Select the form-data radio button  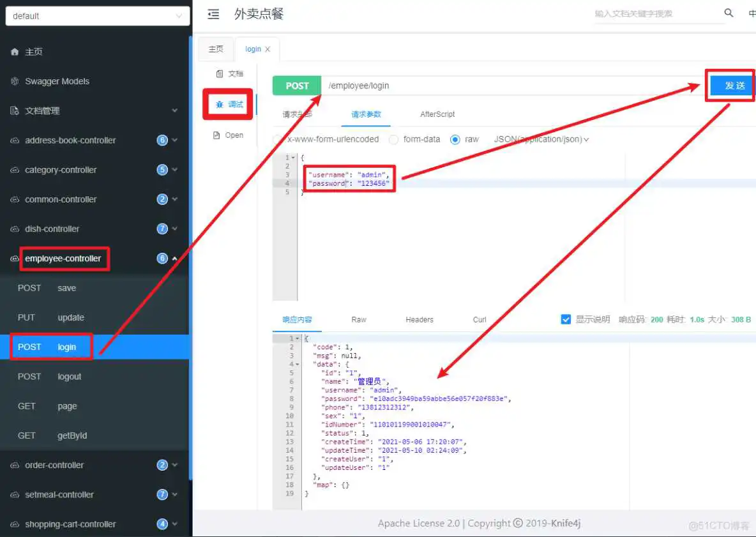coord(394,139)
